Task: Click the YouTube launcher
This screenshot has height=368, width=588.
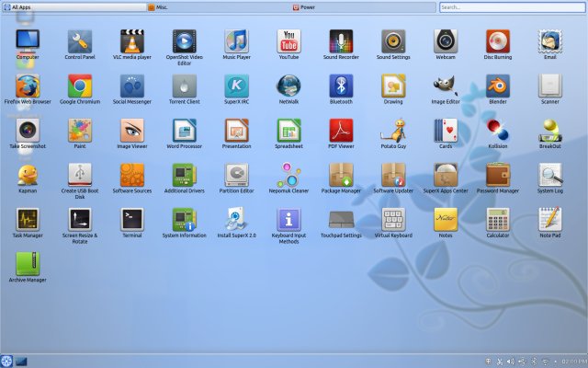Action: pos(288,41)
